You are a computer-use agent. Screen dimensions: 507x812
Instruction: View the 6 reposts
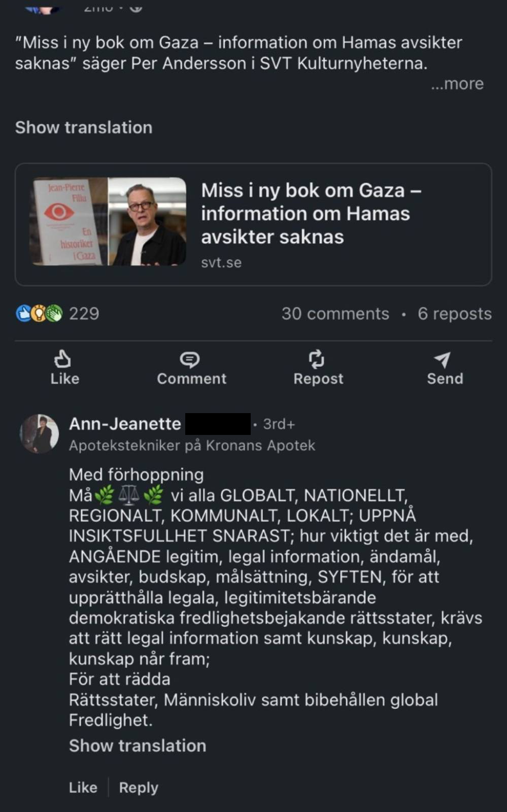tap(454, 314)
